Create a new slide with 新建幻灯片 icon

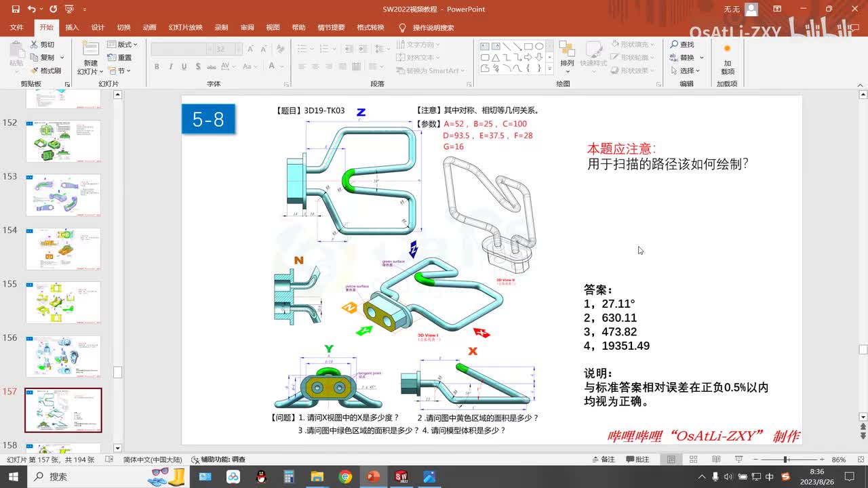point(90,48)
